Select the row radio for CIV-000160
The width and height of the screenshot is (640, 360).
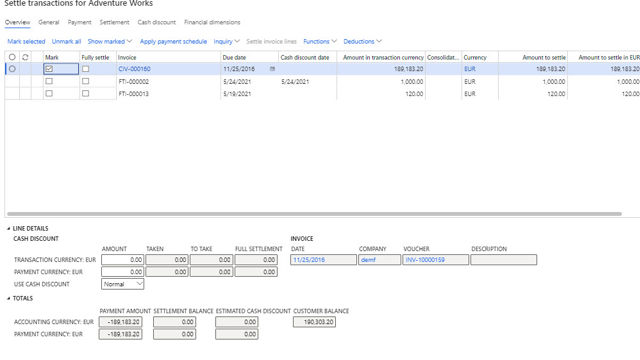pos(12,69)
